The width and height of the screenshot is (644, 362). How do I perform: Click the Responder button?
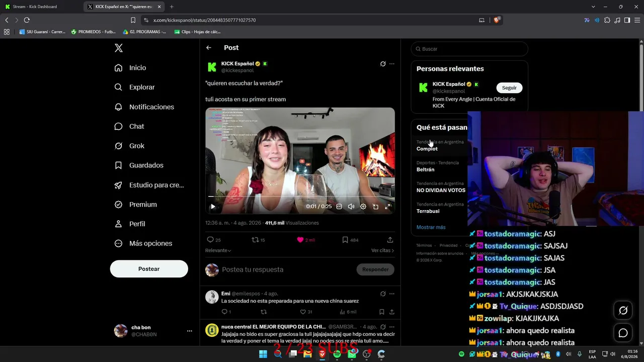coord(375,269)
